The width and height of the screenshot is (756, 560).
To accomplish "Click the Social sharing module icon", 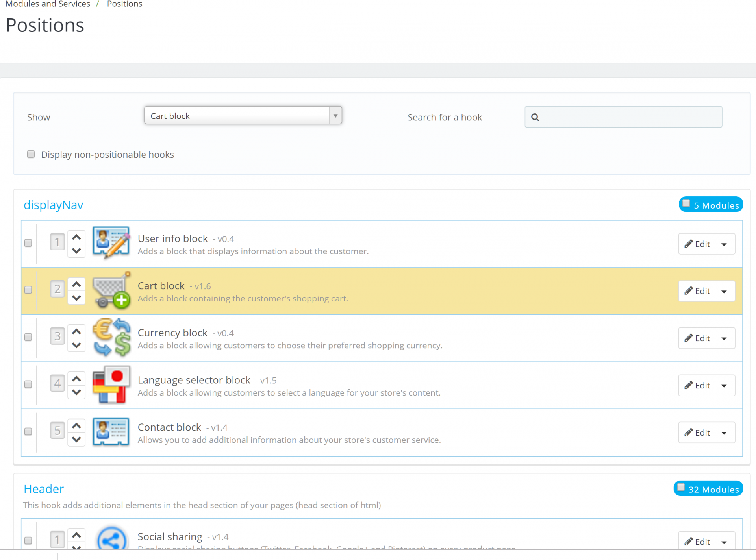I will coord(111,539).
